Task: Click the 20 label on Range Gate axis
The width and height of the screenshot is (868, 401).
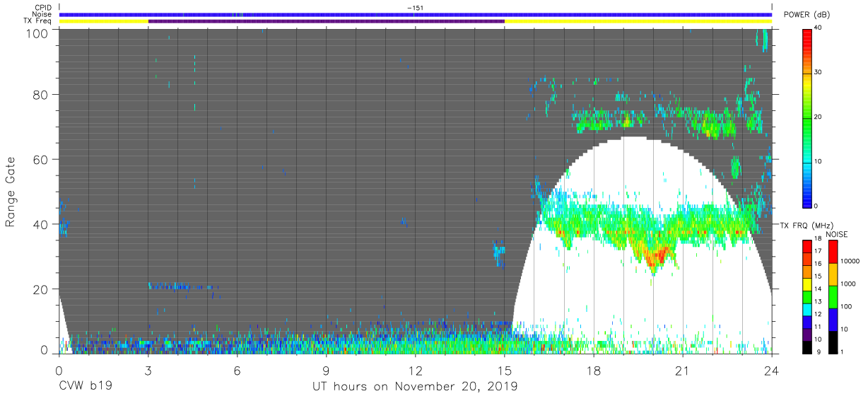Action: pos(41,289)
